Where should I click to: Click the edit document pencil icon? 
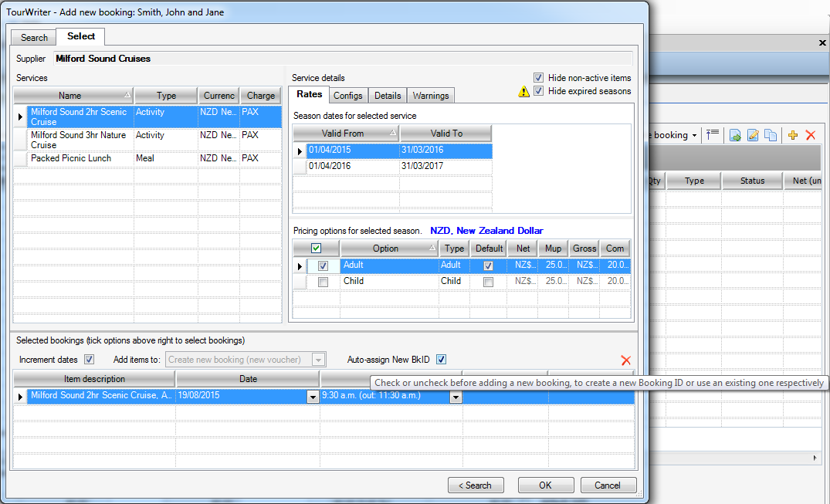point(753,135)
